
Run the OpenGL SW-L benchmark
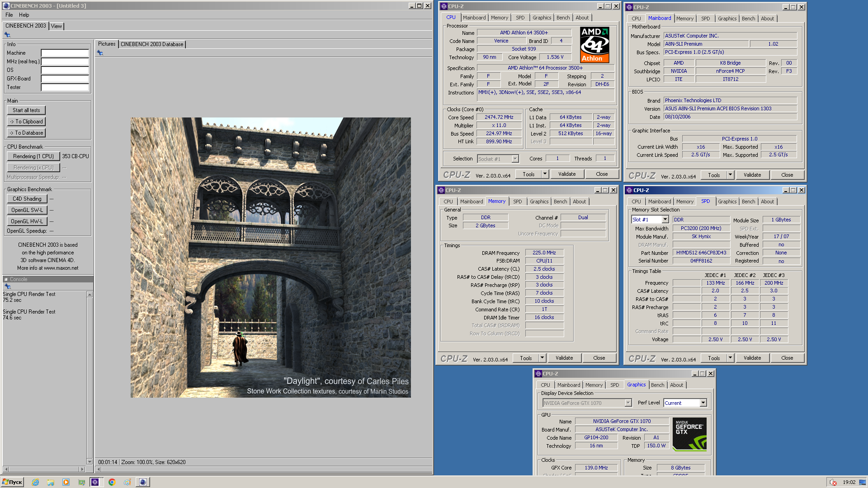click(x=27, y=210)
